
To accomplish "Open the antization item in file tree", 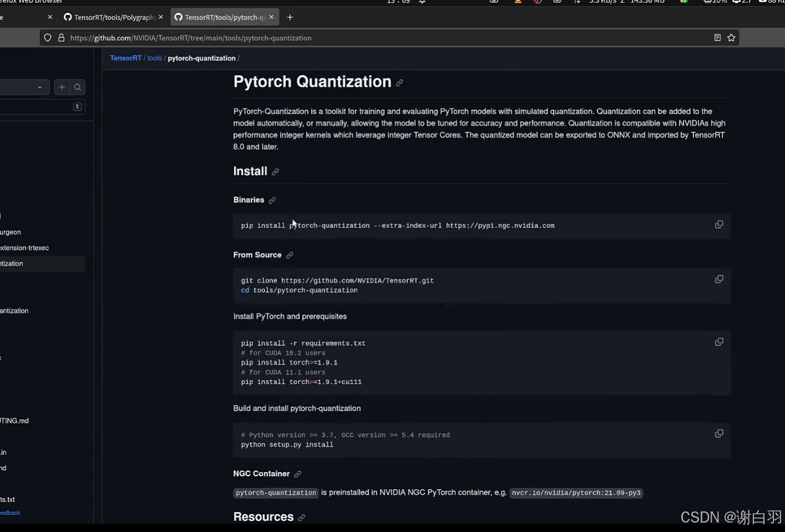I will click(x=14, y=311).
